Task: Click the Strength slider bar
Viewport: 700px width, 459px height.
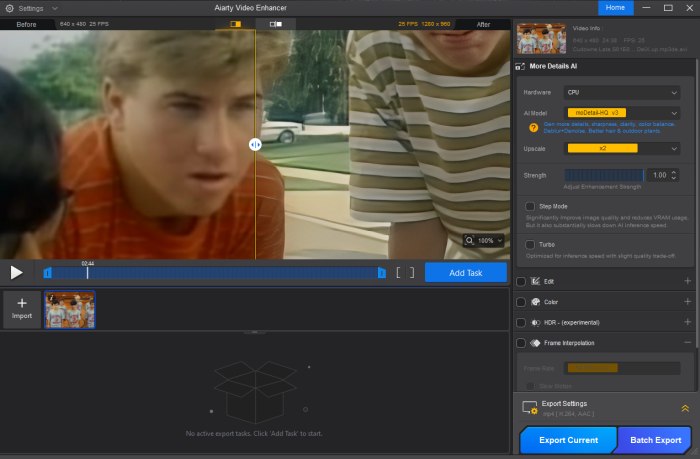Action: [603, 175]
